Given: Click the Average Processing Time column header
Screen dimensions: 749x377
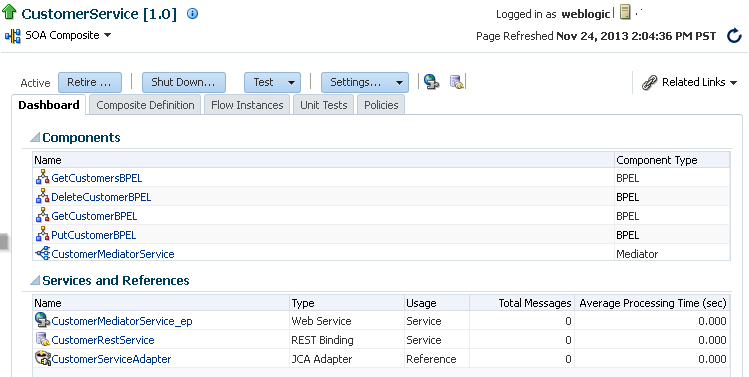Looking at the screenshot, I should 653,303.
